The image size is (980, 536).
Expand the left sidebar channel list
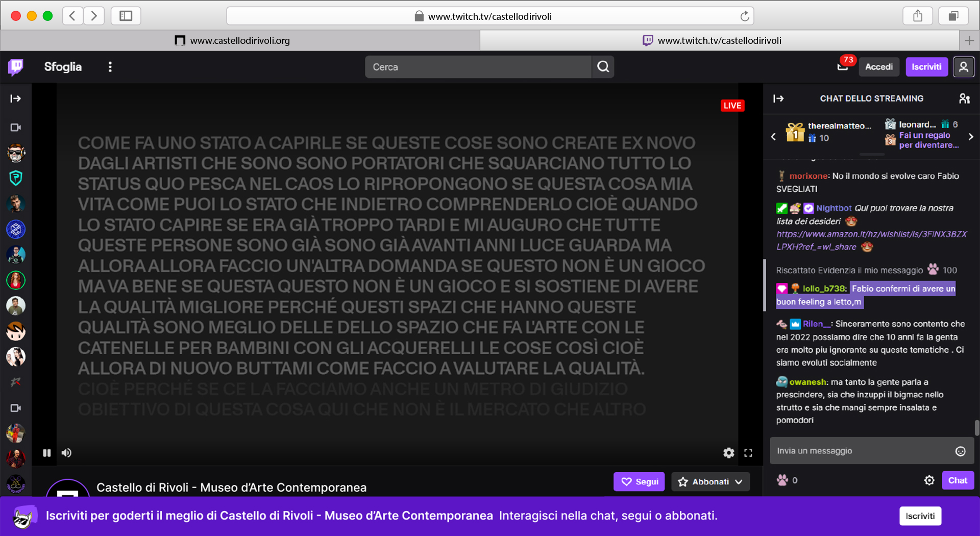click(x=16, y=99)
